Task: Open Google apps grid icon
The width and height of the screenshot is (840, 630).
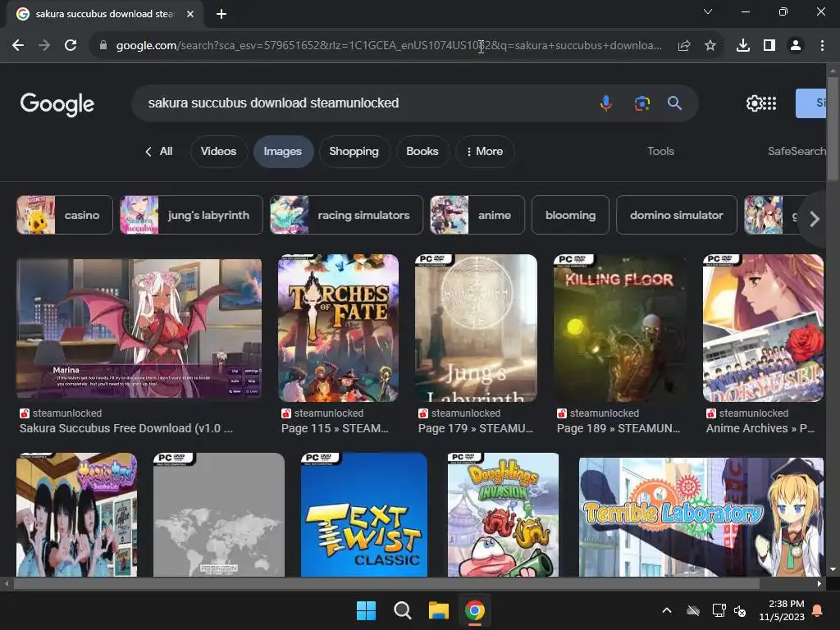Action: (769, 103)
